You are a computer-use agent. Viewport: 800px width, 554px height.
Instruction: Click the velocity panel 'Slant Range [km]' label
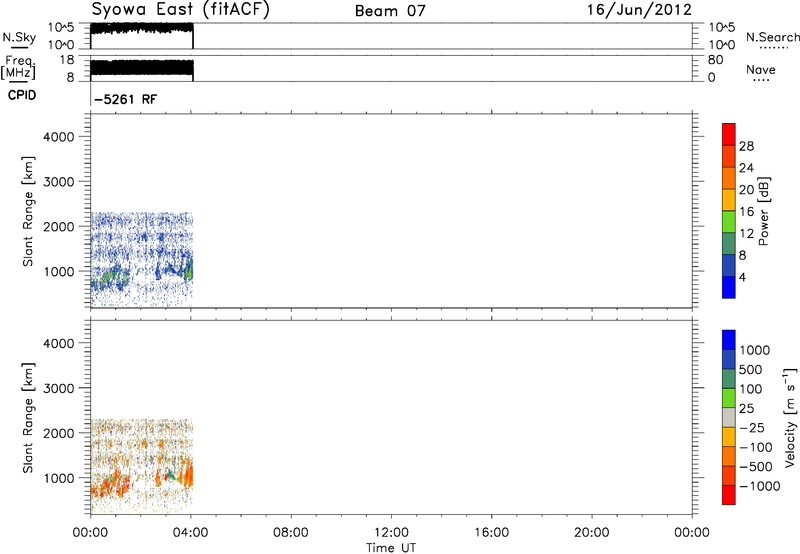(x=28, y=418)
